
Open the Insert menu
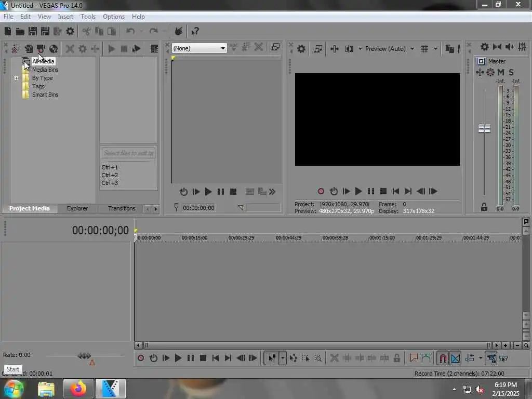tap(65, 17)
